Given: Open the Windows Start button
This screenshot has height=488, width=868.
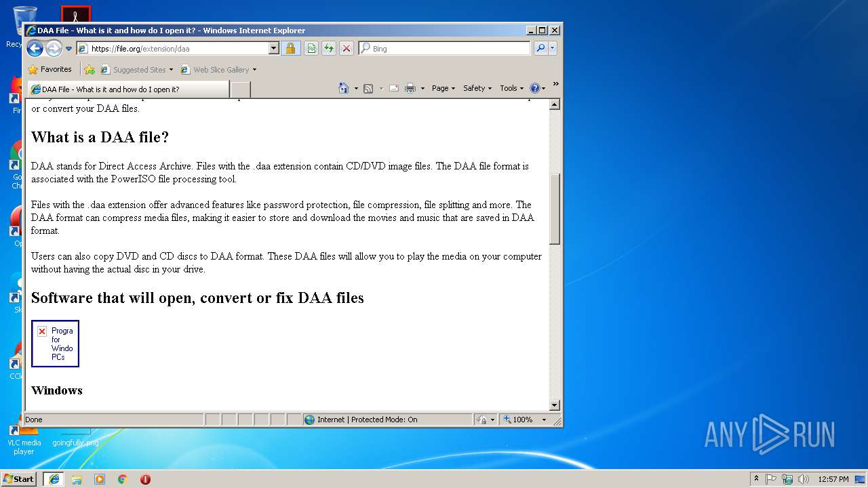Looking at the screenshot, I should pos(18,479).
